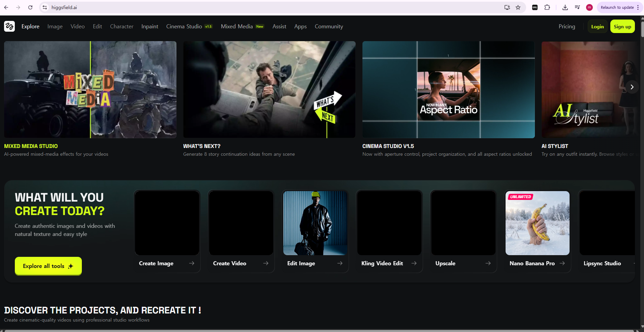The height and width of the screenshot is (332, 644).
Task: Open the Edit Image card thumbnail
Action: click(x=315, y=223)
